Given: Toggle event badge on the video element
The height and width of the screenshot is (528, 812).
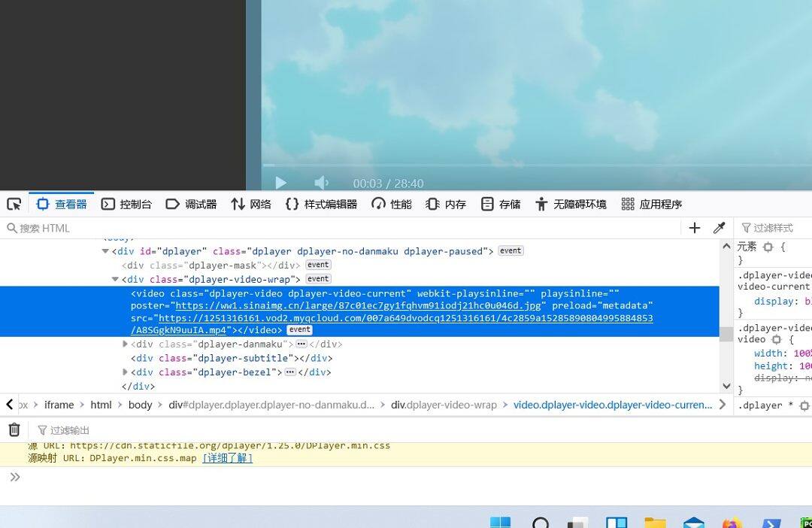Looking at the screenshot, I should (x=299, y=330).
